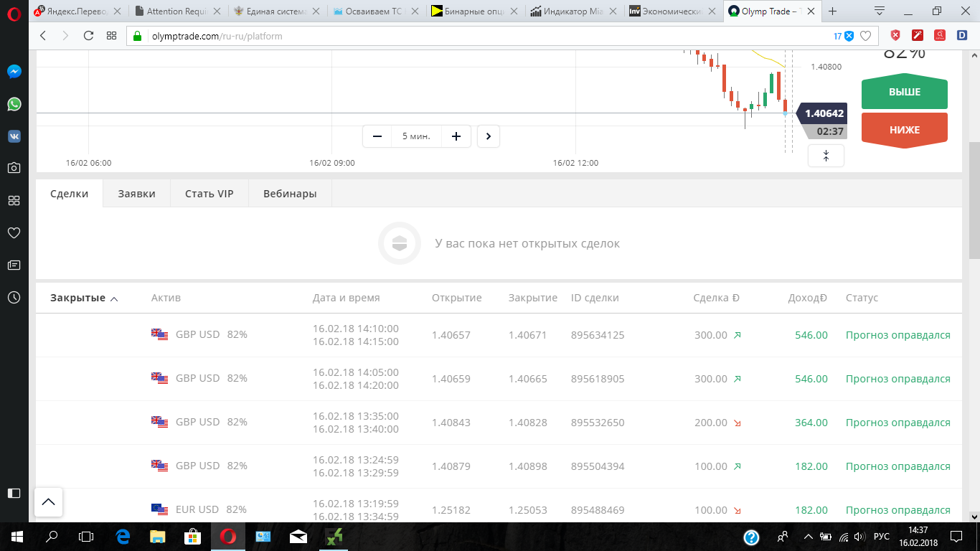This screenshot has width=980, height=551.
Task: Click the page vertical scrollbar
Action: (x=974, y=201)
